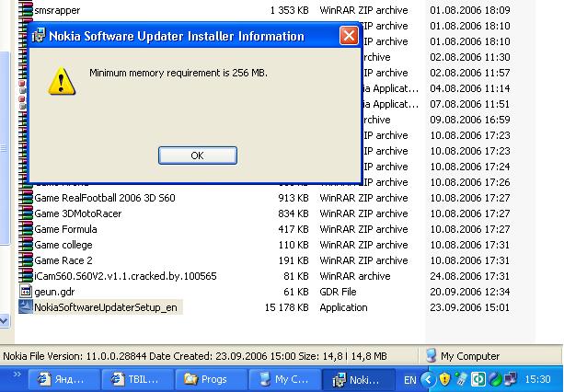Click the green-and-white square tray icon

(x=478, y=379)
